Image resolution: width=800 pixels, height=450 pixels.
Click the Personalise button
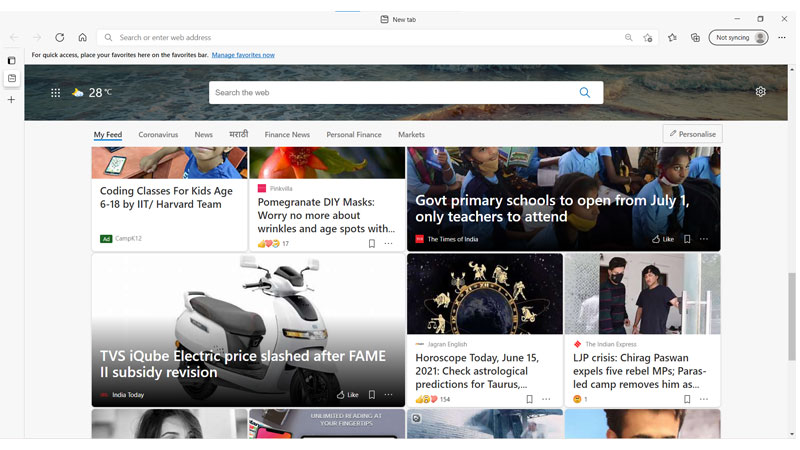click(692, 134)
